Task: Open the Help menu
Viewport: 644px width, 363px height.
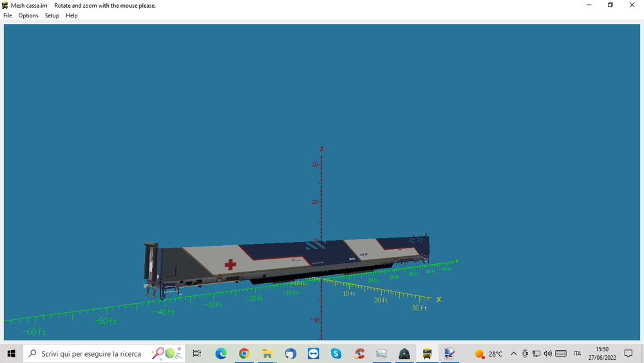Action: 71,15
